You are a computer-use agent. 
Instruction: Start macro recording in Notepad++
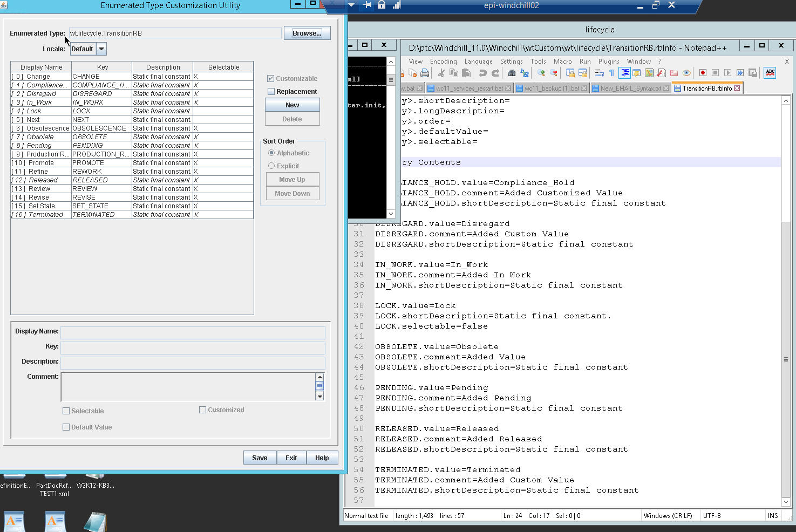(x=702, y=73)
